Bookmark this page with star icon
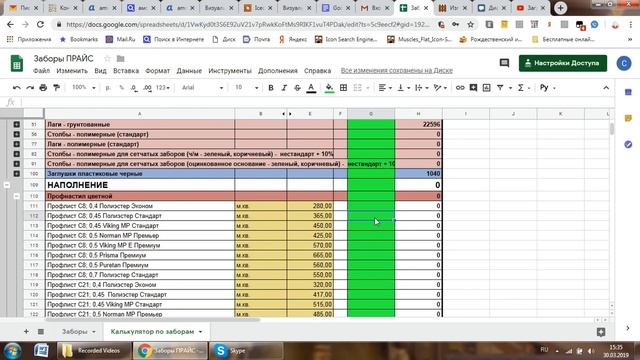640x360 pixels. click(x=470, y=24)
